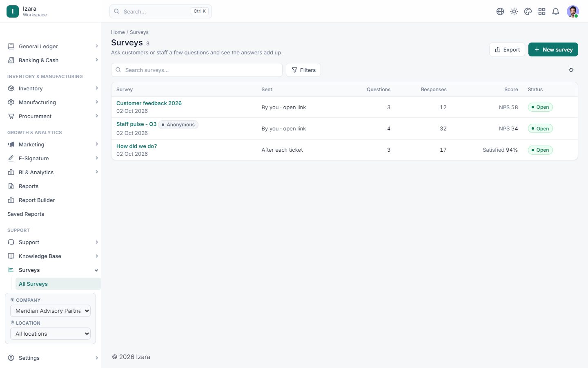Click Open status of How did we do?

(540, 150)
